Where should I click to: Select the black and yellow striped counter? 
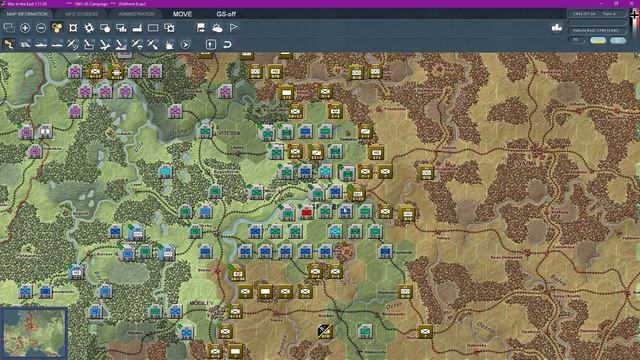pyautogui.click(x=325, y=331)
